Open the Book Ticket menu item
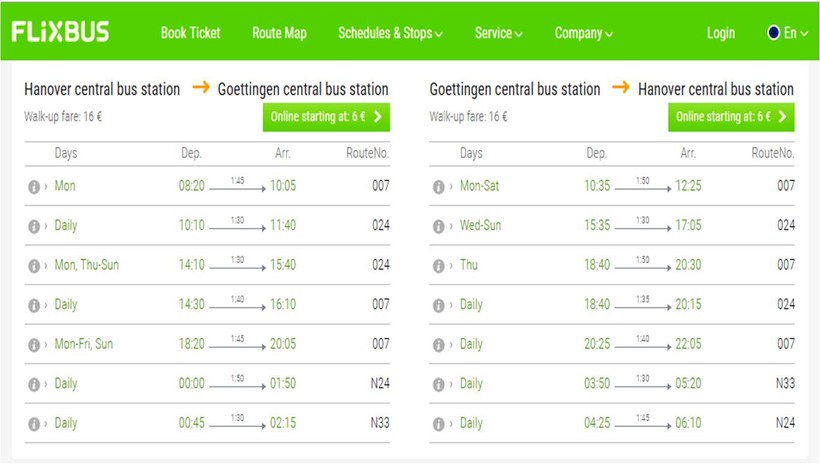820x464 pixels. point(190,33)
